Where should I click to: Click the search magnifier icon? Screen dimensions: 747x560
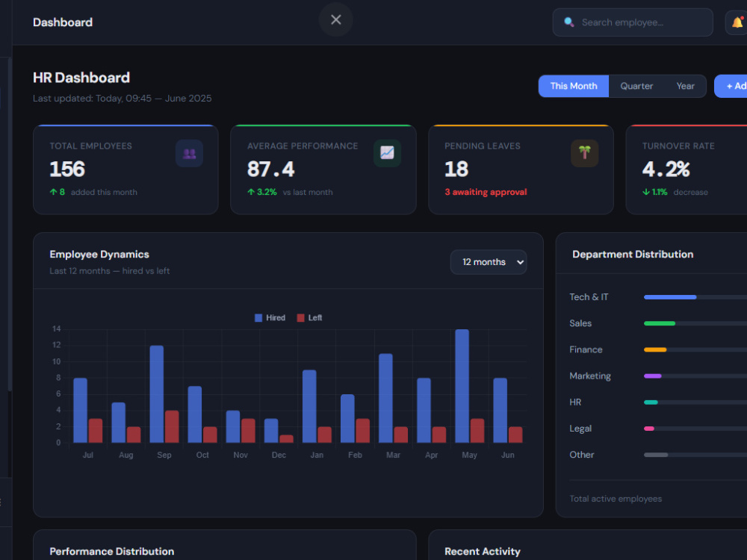(x=568, y=22)
